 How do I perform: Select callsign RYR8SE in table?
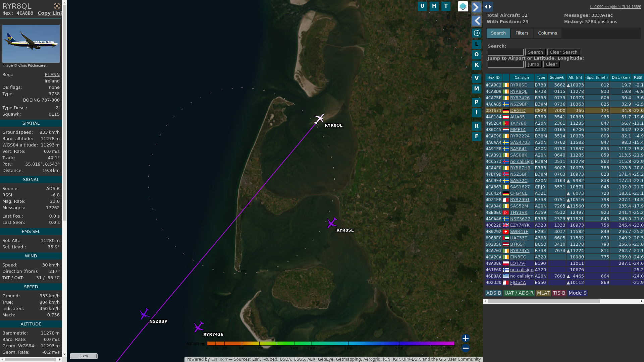[x=518, y=85]
